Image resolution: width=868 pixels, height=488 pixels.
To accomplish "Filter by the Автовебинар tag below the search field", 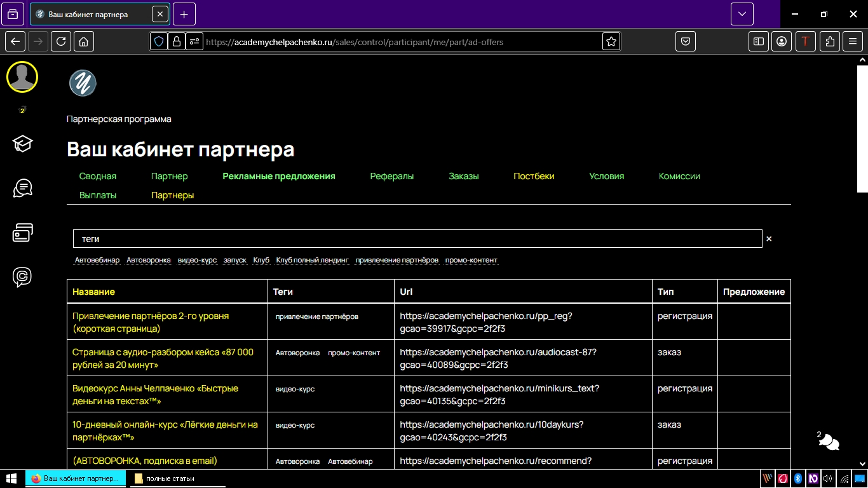I will point(97,260).
